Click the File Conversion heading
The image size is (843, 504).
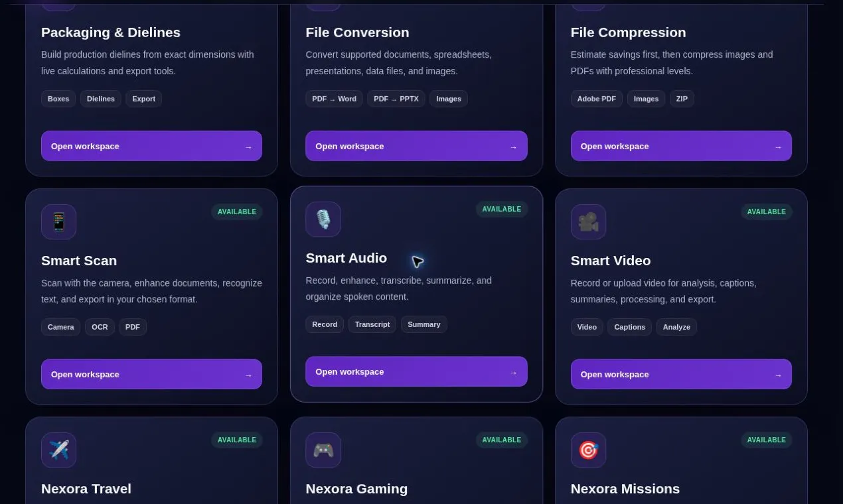[357, 32]
